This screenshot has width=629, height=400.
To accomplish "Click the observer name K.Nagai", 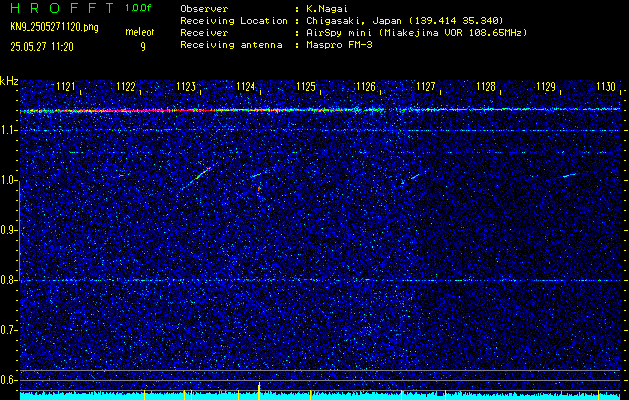I will [325, 9].
